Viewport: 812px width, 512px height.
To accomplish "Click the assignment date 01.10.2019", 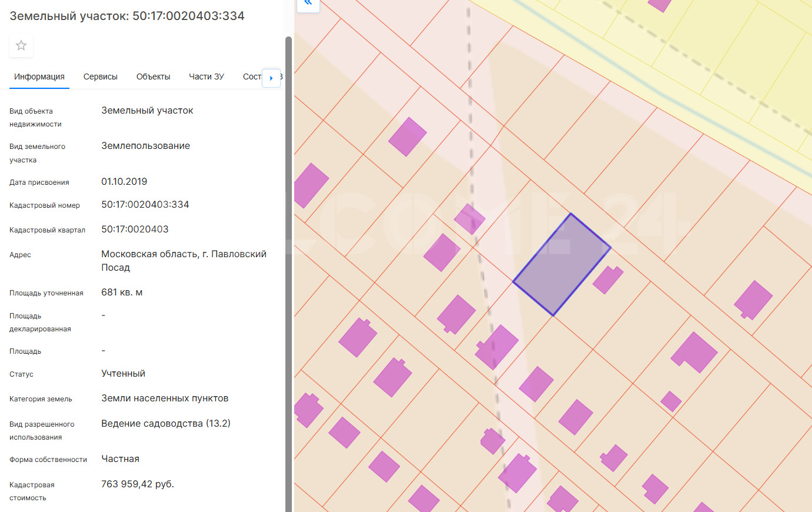I will (x=124, y=182).
